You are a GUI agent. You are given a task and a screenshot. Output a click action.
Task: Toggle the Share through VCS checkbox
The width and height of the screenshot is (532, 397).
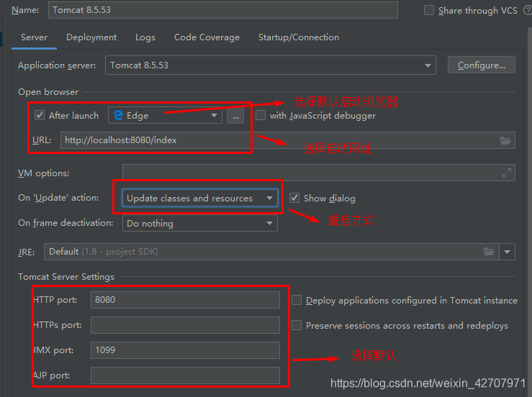point(429,10)
